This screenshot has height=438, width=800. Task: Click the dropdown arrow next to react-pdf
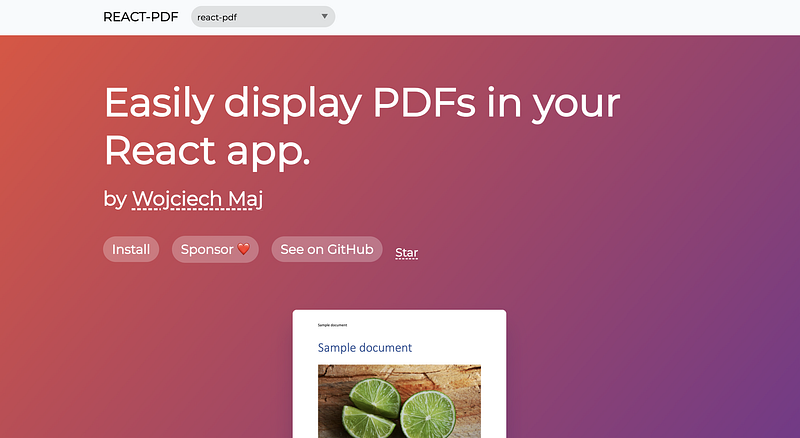324,16
